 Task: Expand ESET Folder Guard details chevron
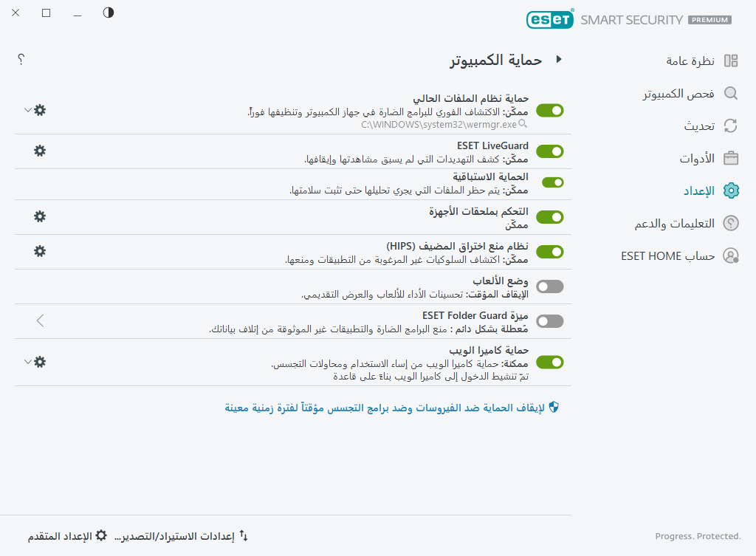click(x=40, y=320)
